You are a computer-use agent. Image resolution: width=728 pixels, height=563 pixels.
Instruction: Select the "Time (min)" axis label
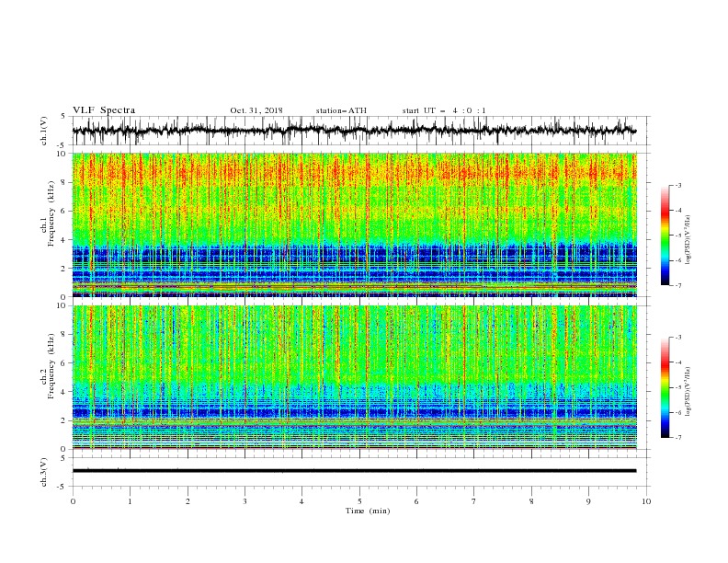tap(368, 511)
